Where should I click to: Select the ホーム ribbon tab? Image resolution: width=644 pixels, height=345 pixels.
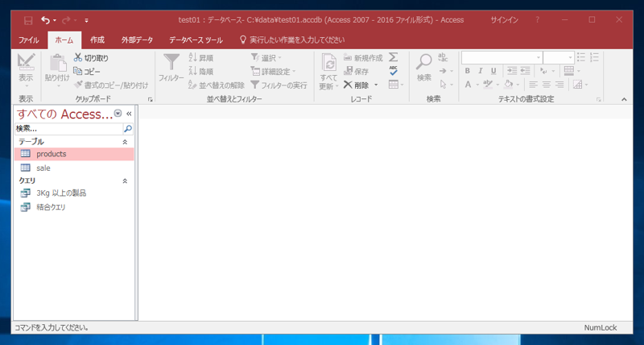(x=64, y=40)
